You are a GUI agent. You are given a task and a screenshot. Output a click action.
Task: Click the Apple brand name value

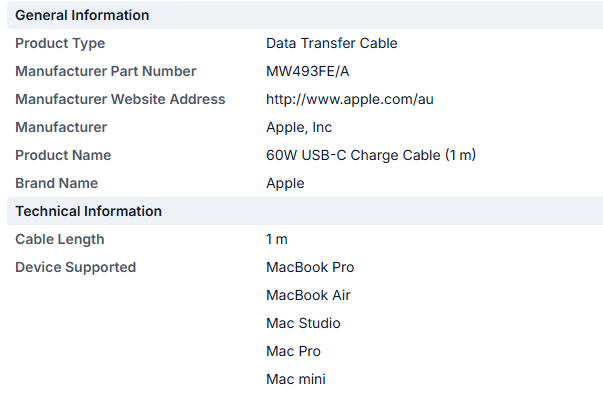click(x=285, y=183)
